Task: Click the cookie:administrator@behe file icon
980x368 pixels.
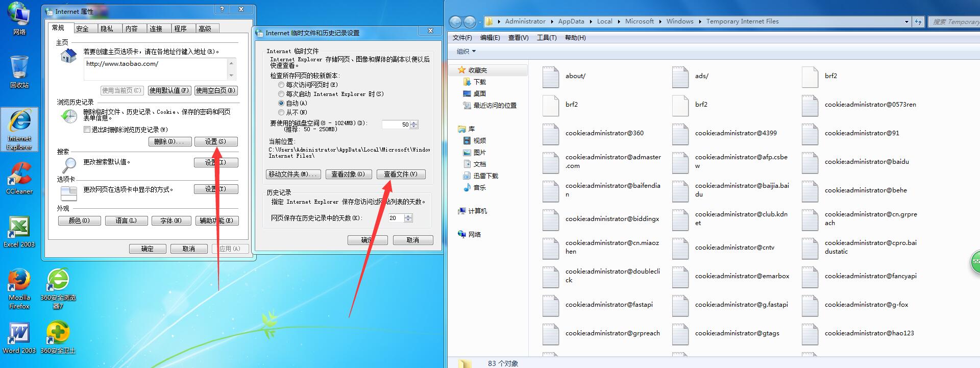Action: pos(810,191)
